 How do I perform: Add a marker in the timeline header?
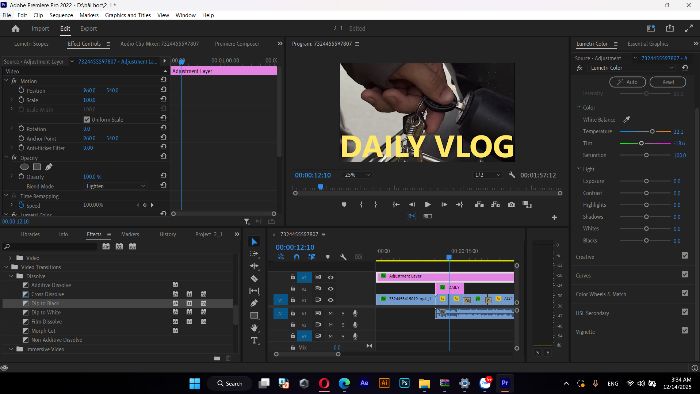(x=328, y=257)
